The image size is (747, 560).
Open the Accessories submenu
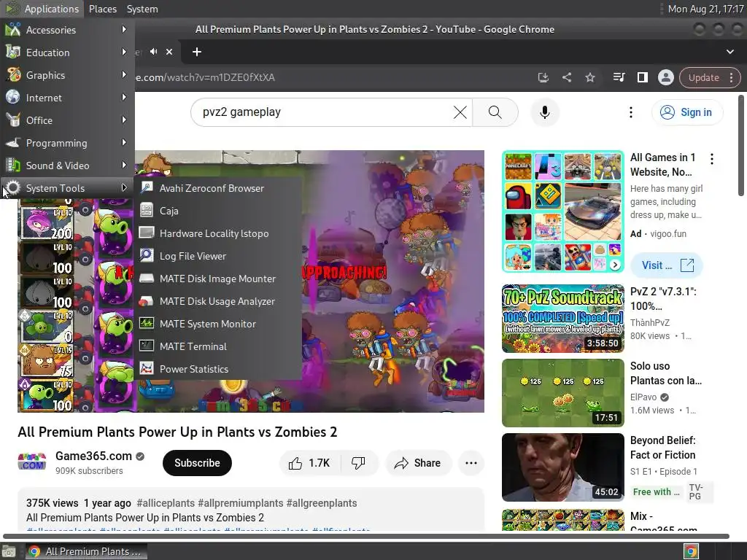click(66, 30)
